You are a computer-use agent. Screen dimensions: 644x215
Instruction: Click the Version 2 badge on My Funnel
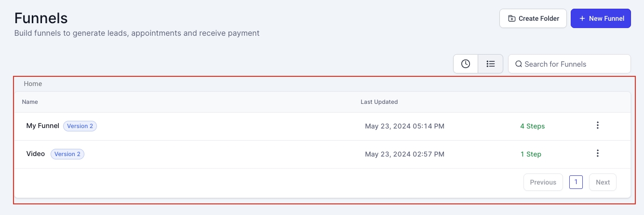click(x=80, y=126)
